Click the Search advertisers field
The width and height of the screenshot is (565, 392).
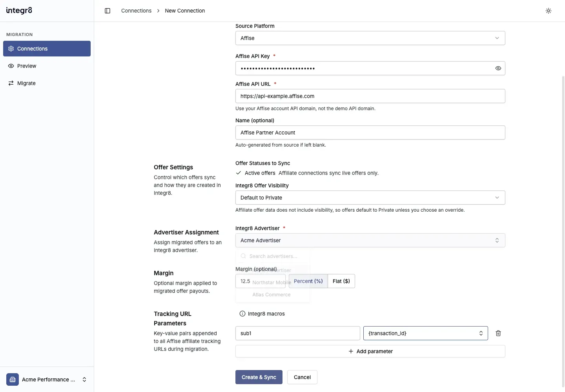tap(273, 256)
